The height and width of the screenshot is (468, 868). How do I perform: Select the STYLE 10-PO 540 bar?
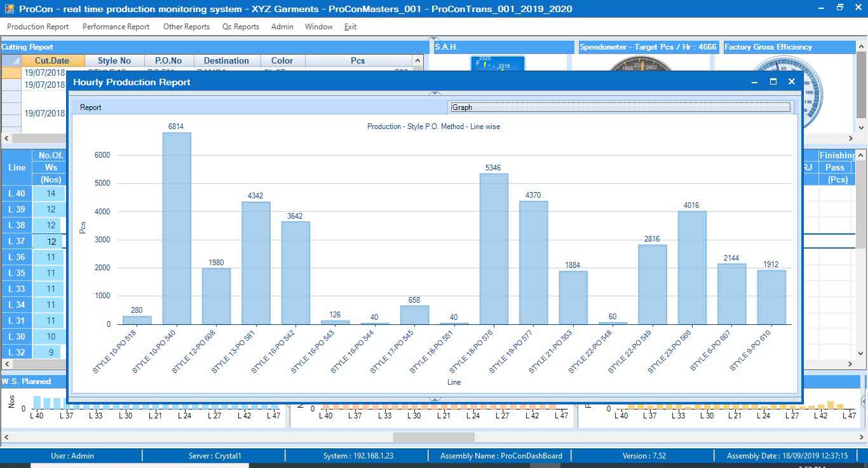(177, 228)
